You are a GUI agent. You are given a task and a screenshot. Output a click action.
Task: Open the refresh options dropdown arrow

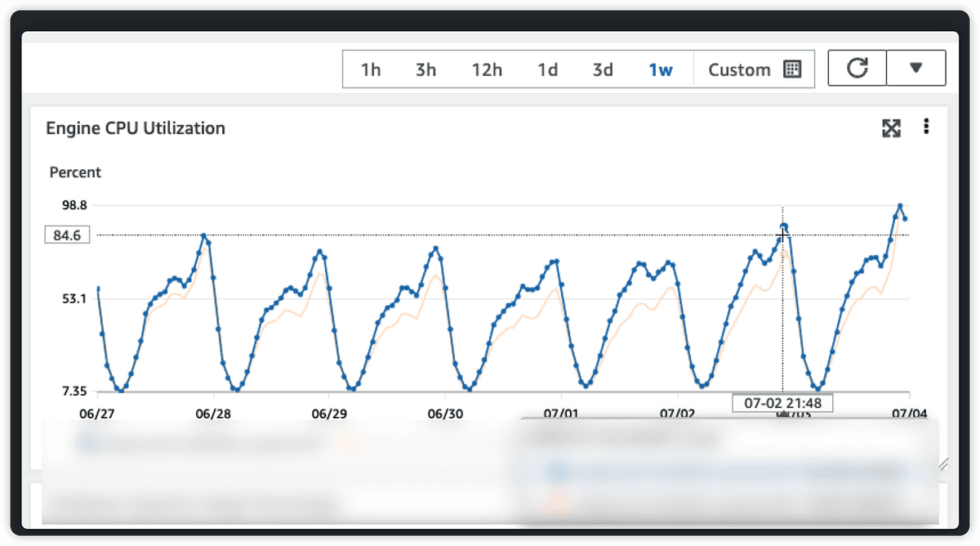915,68
